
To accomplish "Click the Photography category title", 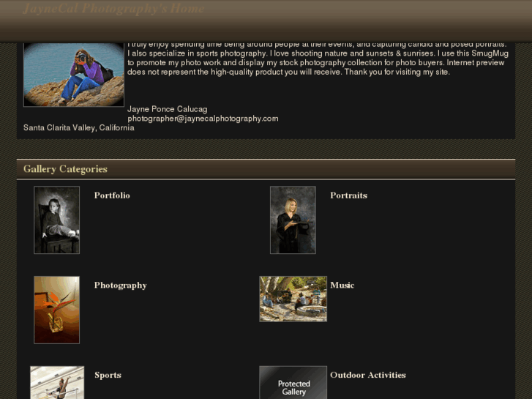I will (x=121, y=286).
